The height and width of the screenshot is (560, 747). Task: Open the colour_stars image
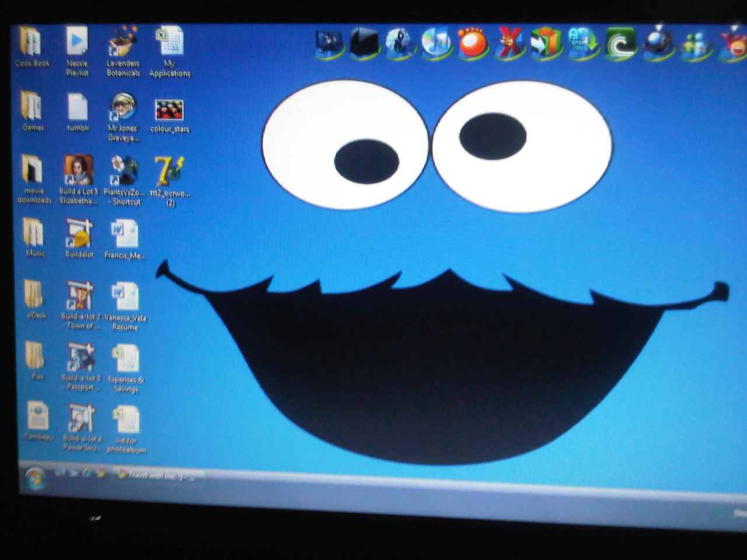(x=169, y=116)
